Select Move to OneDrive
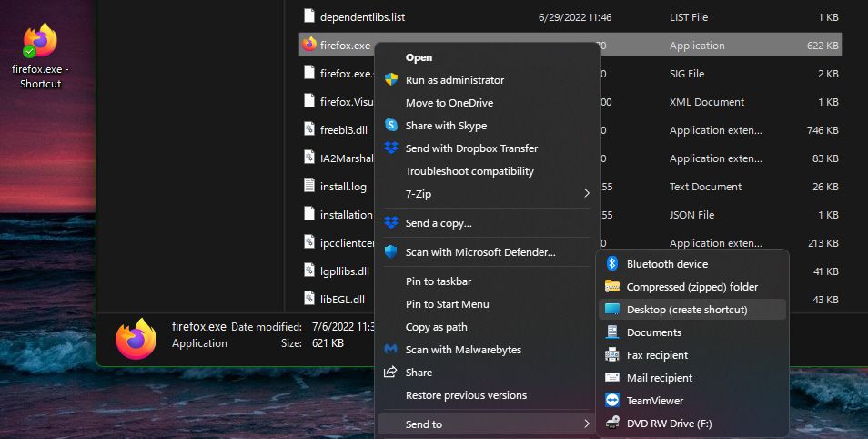This screenshot has width=868, height=439. (449, 103)
